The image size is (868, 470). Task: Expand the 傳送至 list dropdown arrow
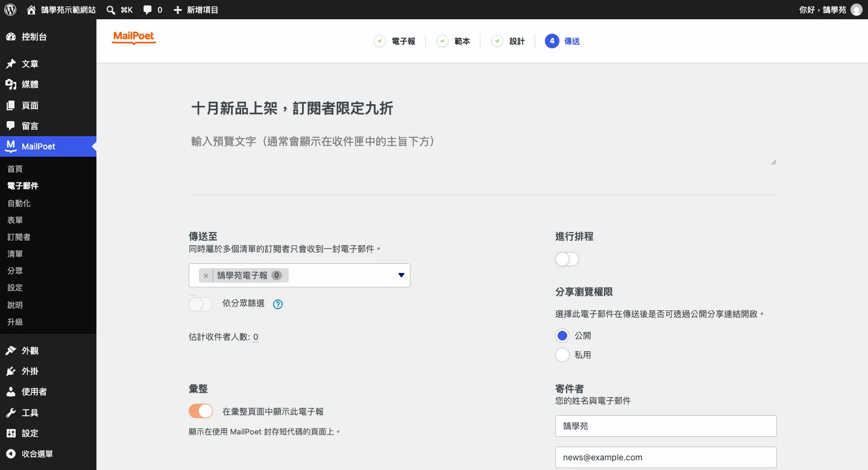coord(401,275)
